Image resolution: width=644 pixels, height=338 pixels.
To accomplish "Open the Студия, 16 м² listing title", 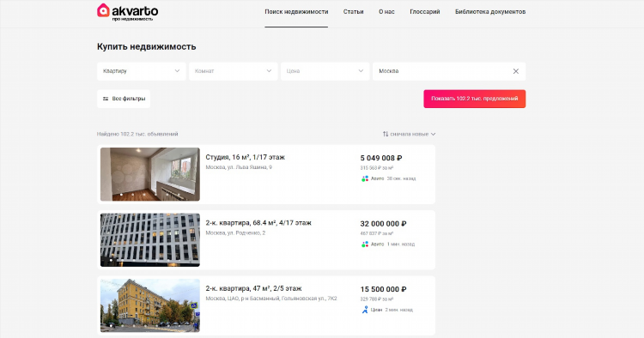I will pyautogui.click(x=246, y=157).
